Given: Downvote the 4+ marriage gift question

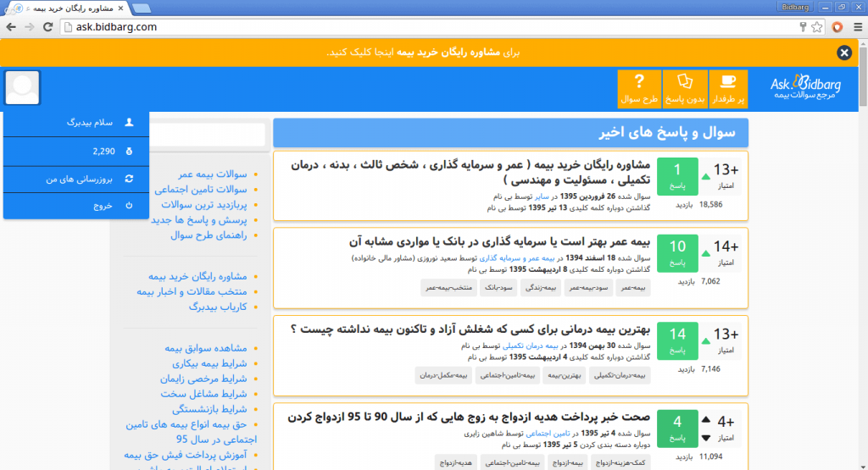Looking at the screenshot, I should (x=706, y=438).
